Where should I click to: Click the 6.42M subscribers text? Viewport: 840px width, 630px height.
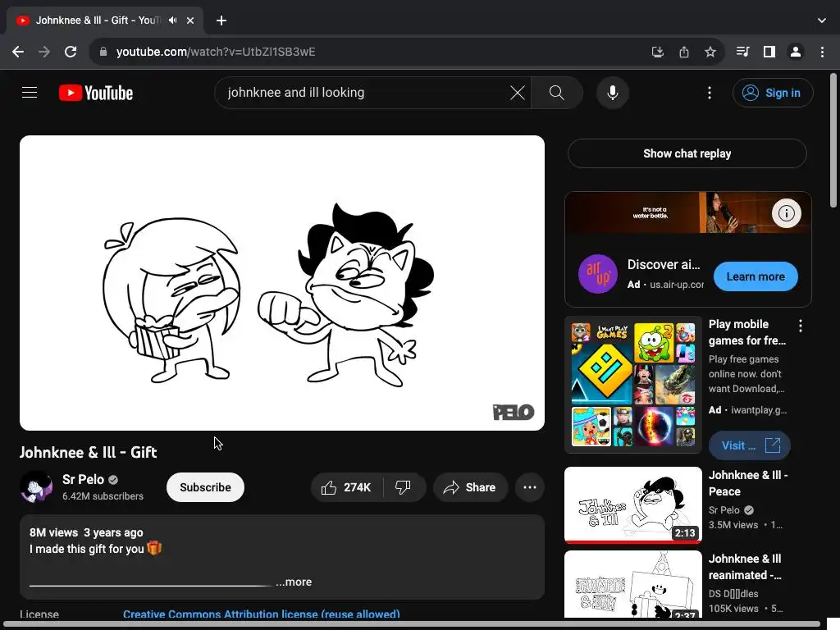click(x=103, y=496)
